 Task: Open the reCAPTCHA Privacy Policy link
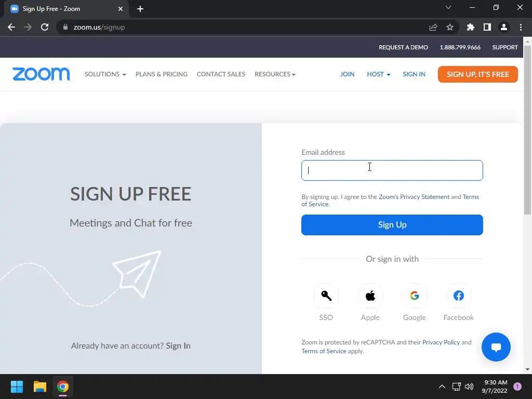click(x=441, y=342)
